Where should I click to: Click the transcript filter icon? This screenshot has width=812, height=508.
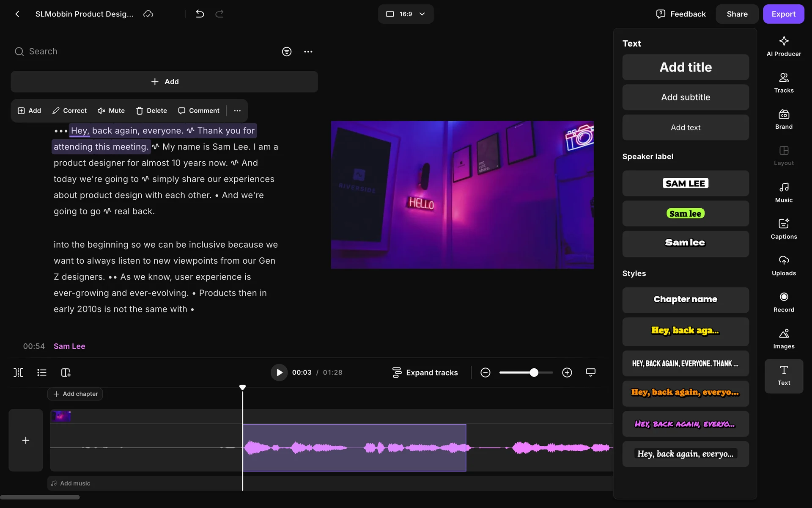click(x=286, y=52)
